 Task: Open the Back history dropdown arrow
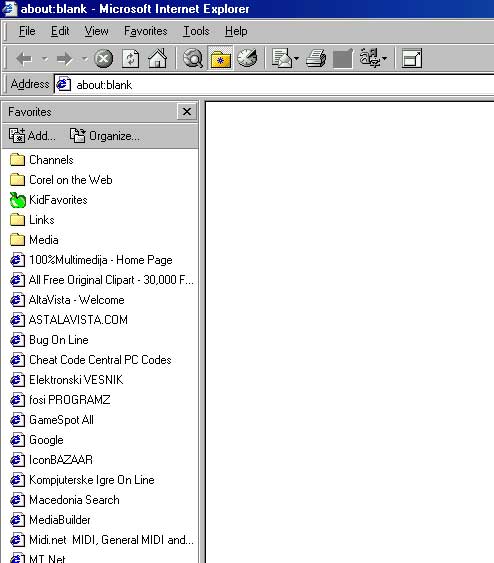click(x=45, y=59)
